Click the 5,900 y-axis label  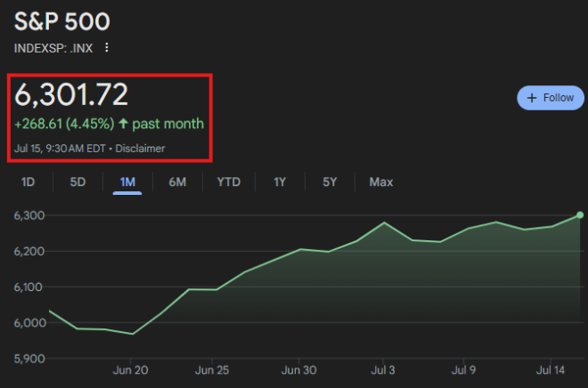29,359
